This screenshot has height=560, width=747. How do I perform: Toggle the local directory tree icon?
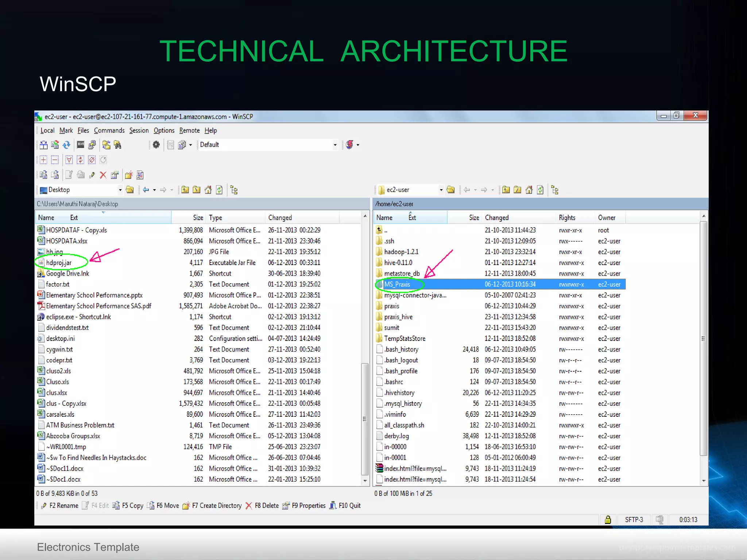coord(234,190)
